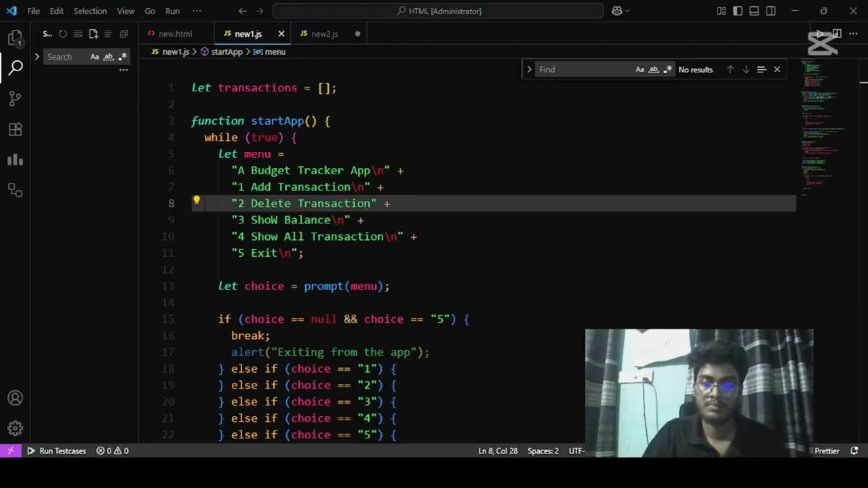Jump to previous match in Find widget
The width and height of the screenshot is (868, 488).
(x=730, y=69)
